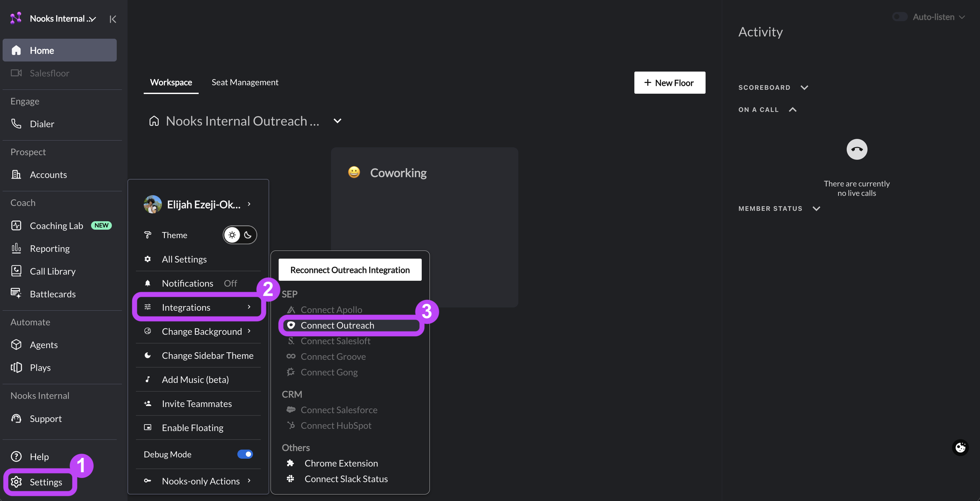
Task: Click the Agents cube icon
Action: click(16, 345)
